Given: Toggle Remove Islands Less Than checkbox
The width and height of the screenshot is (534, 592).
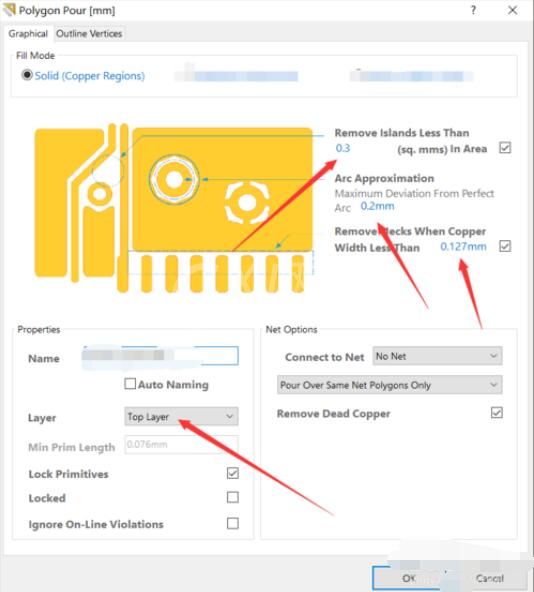Looking at the screenshot, I should tap(505, 148).
